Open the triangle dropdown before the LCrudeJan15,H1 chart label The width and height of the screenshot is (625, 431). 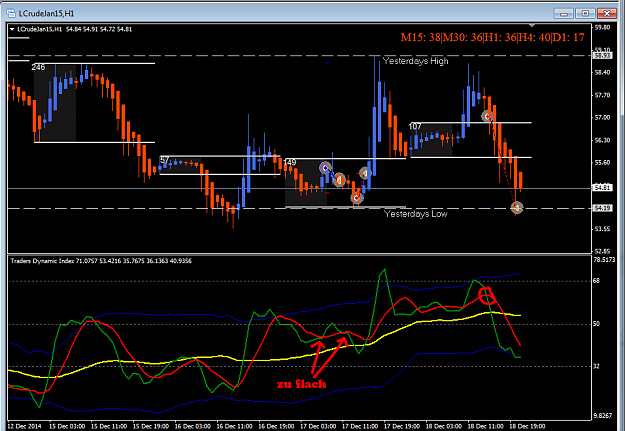pyautogui.click(x=12, y=29)
